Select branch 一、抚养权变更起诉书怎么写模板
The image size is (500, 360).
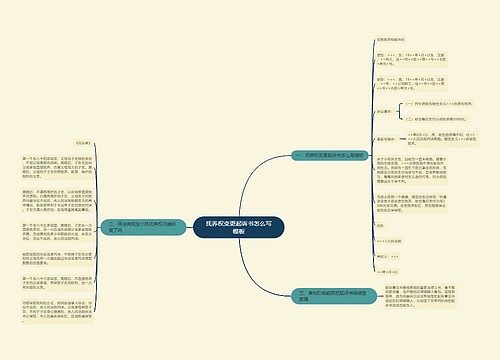329,155
